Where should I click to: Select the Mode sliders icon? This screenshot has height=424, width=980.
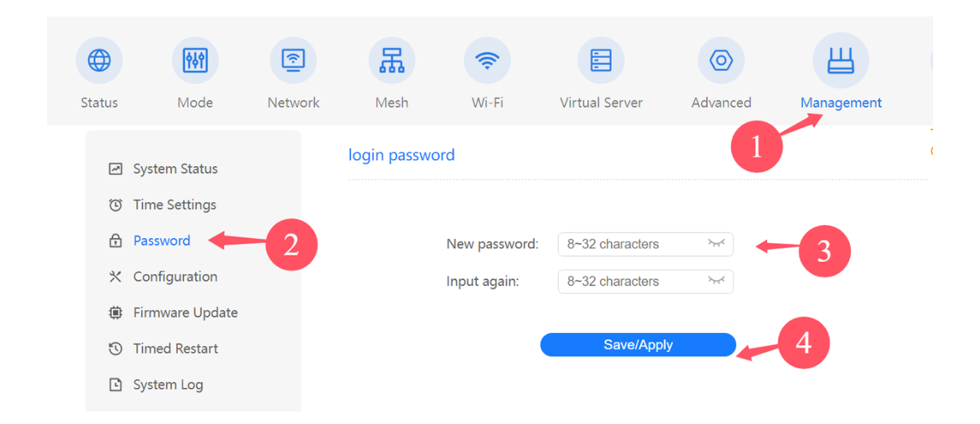(195, 60)
